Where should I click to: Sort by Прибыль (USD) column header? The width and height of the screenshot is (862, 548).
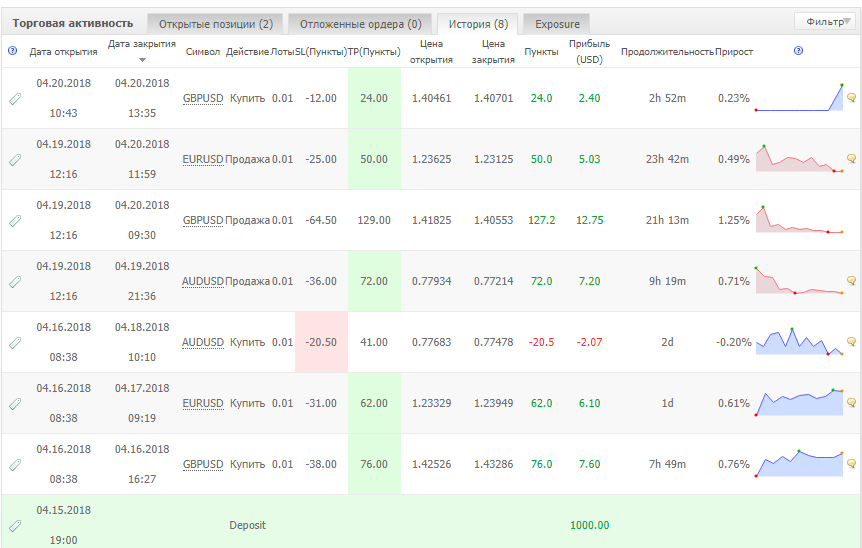[x=589, y=52]
